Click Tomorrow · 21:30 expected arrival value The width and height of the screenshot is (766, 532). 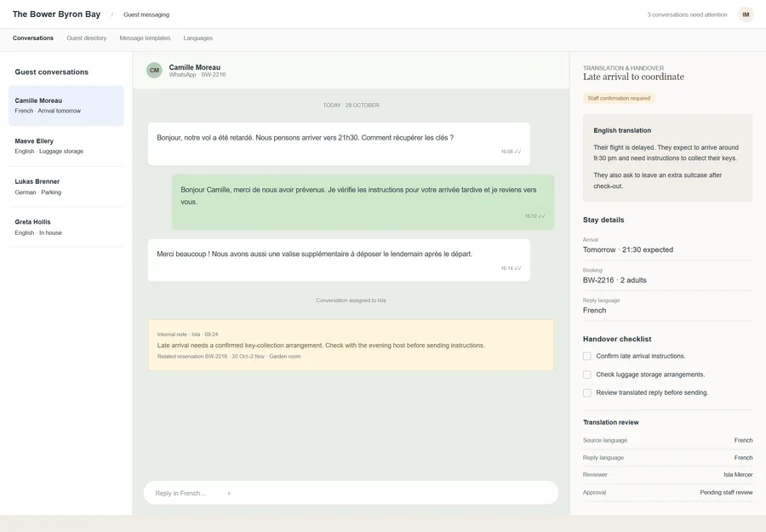pyautogui.click(x=628, y=249)
